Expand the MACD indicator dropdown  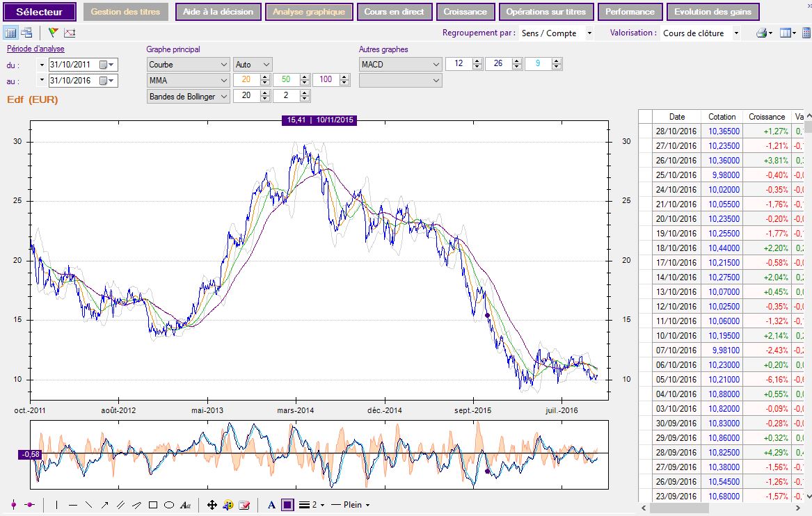pos(400,64)
